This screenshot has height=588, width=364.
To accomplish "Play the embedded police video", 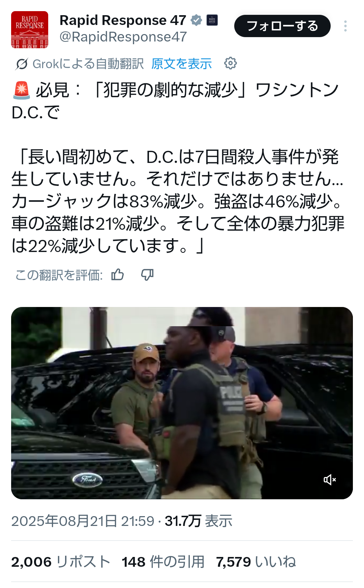I will tap(182, 403).
